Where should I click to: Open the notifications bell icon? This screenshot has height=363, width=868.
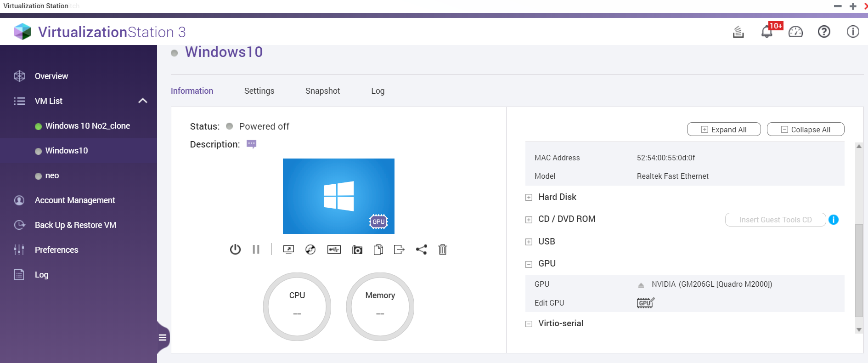tap(767, 32)
